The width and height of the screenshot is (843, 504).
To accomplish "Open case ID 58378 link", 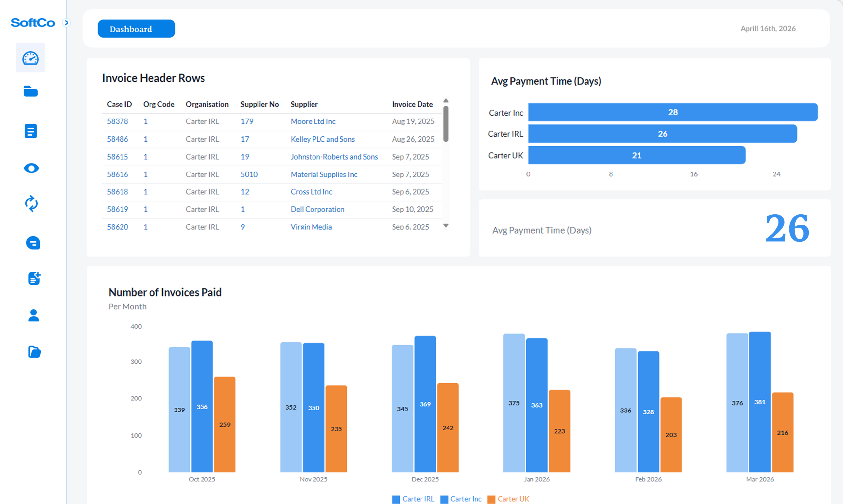I will tap(118, 121).
